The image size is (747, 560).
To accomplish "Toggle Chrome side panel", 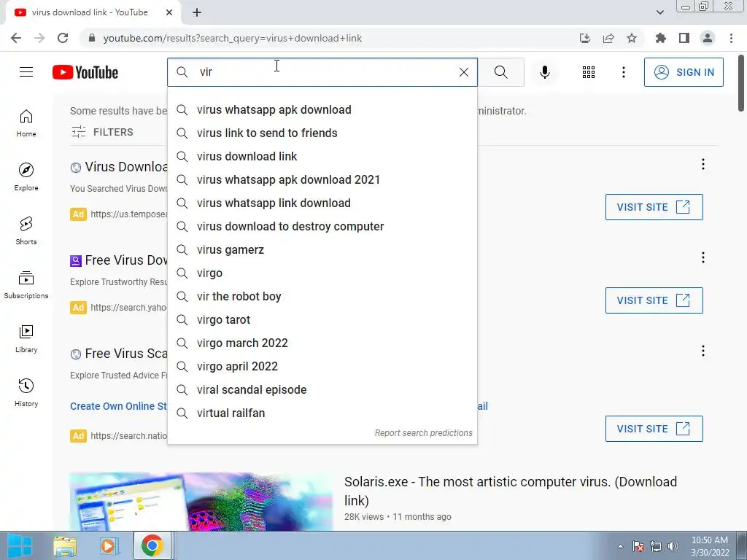I will tap(684, 38).
